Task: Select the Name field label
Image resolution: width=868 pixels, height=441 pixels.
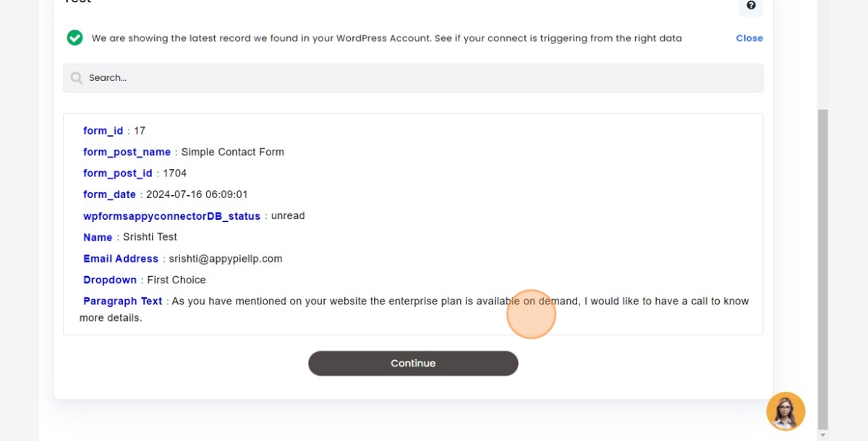Action: (x=98, y=237)
